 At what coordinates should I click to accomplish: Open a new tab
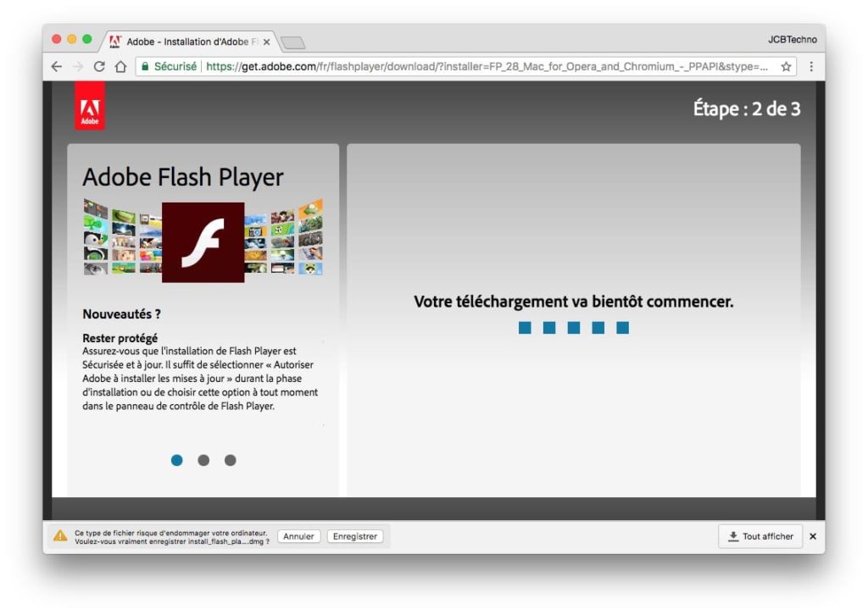click(292, 42)
